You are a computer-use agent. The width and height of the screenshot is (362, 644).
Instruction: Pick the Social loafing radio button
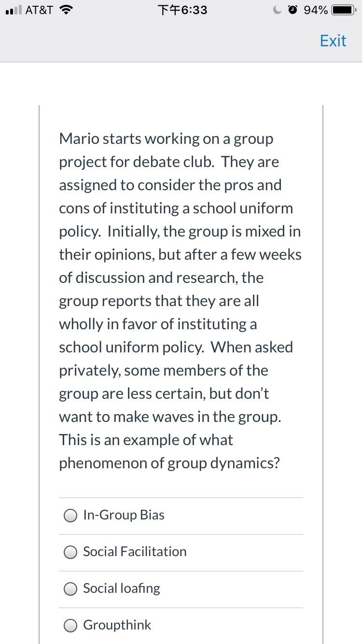coord(70,589)
